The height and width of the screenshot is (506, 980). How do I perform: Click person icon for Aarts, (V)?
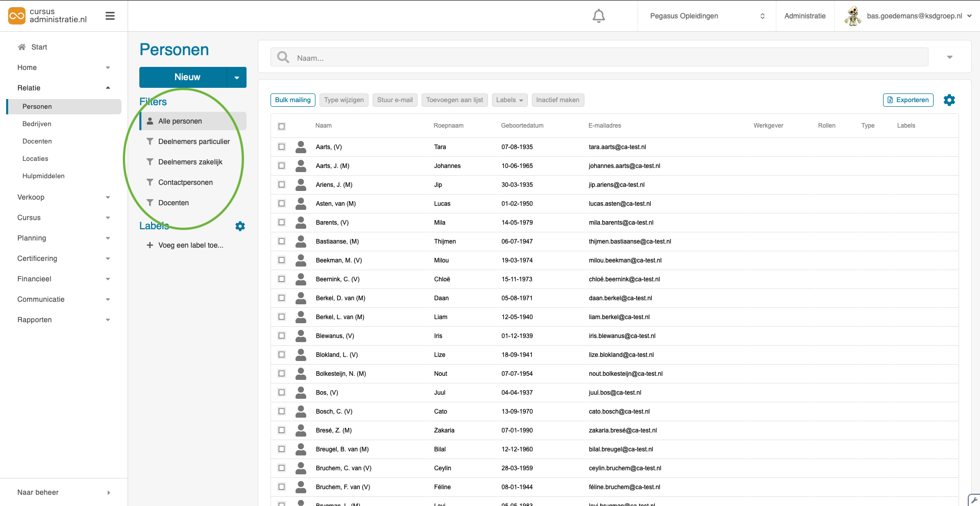(x=301, y=147)
